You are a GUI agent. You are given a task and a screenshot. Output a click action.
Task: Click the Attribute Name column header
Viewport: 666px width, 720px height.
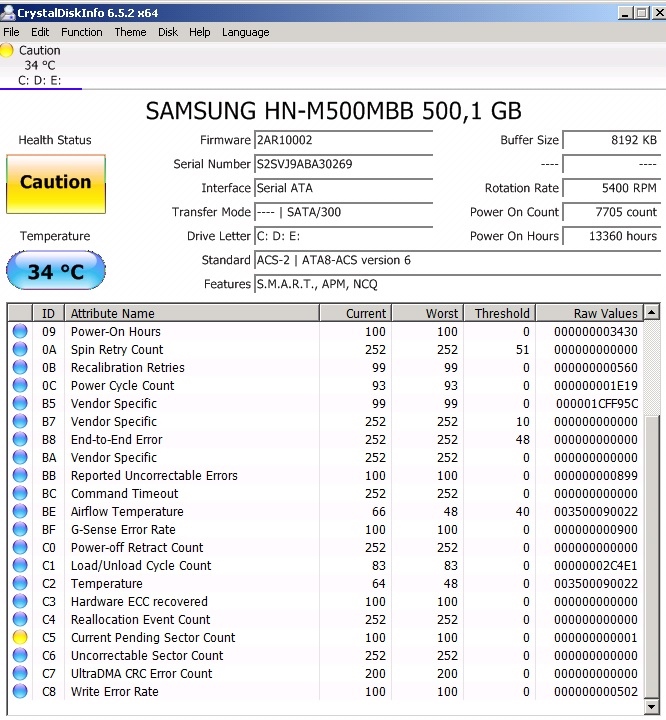coord(192,313)
